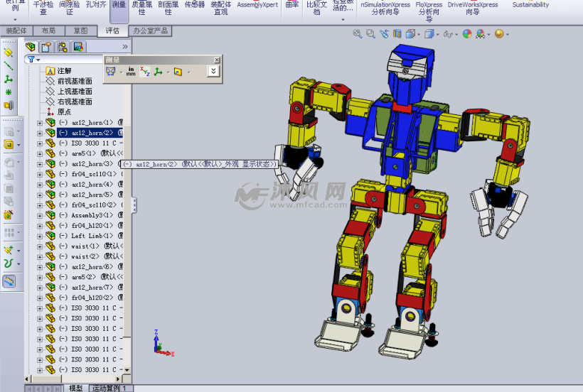
Task: Click the Edit Appearance color ball icon
Action: (x=467, y=34)
